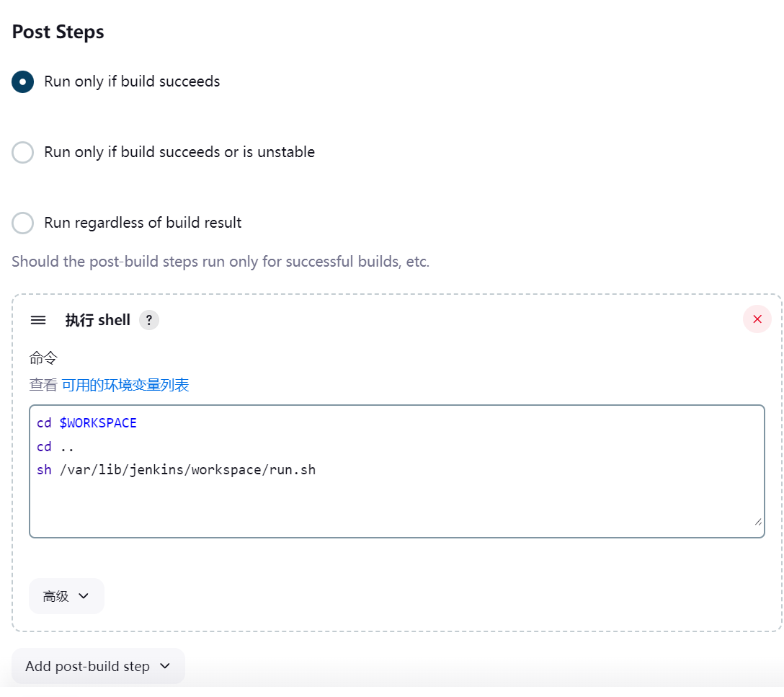
Task: Click the chevron on 'Add post-build step'
Action: point(165,666)
